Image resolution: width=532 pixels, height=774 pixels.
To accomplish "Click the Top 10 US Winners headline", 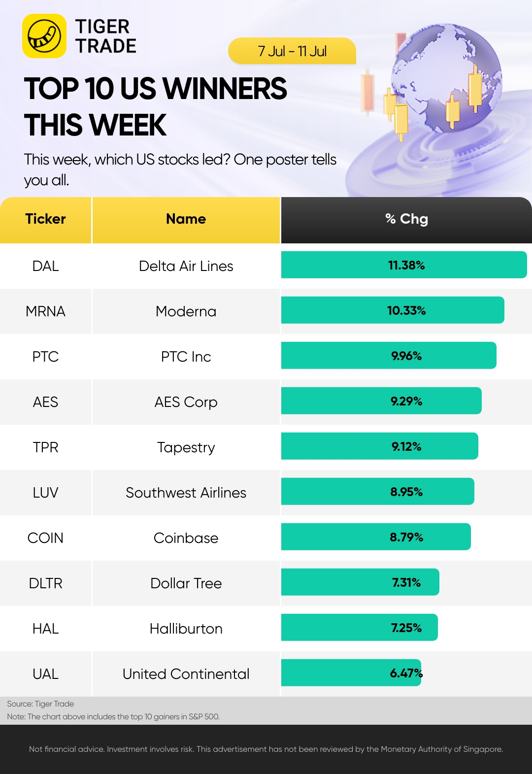I will pos(155,106).
